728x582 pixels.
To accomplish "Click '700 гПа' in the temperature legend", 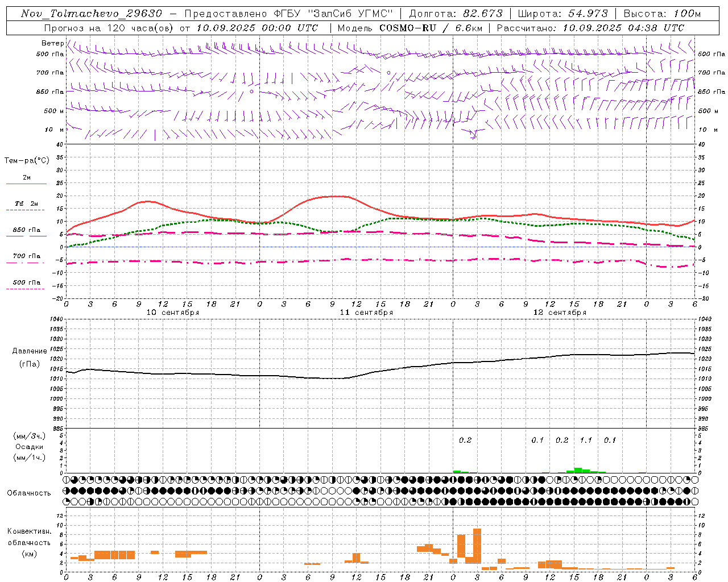I will (x=26, y=256).
